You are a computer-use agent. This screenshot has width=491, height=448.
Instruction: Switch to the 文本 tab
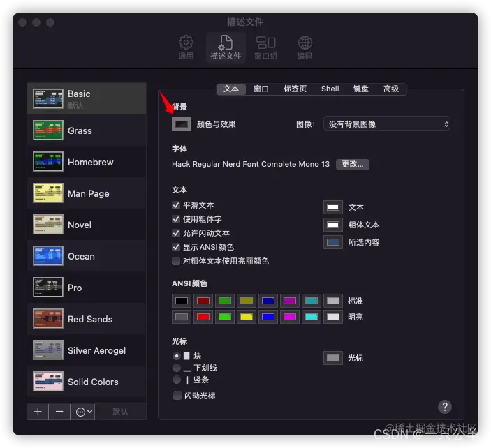231,89
